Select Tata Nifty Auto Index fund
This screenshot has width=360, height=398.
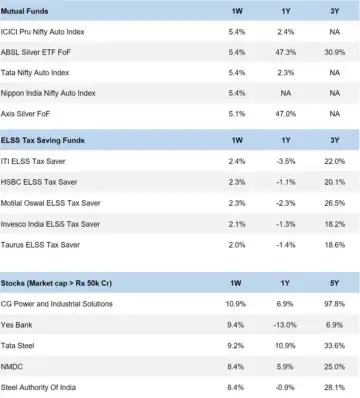[35, 73]
